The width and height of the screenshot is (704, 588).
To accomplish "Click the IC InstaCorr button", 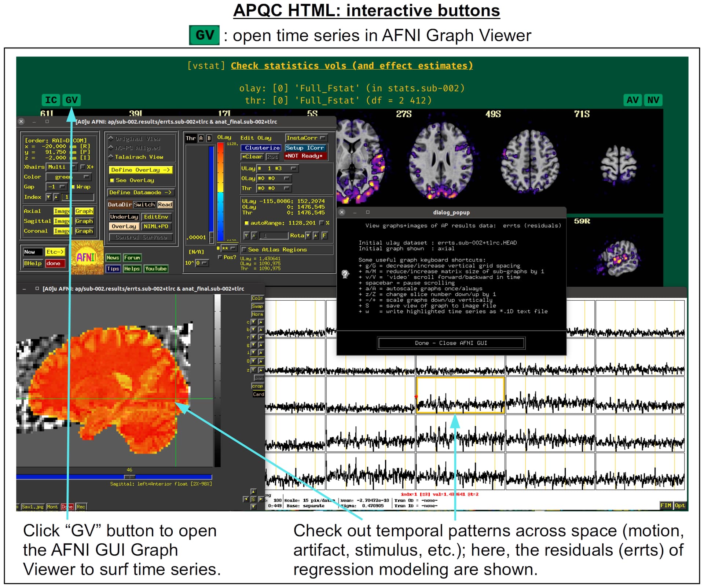I will click(51, 100).
